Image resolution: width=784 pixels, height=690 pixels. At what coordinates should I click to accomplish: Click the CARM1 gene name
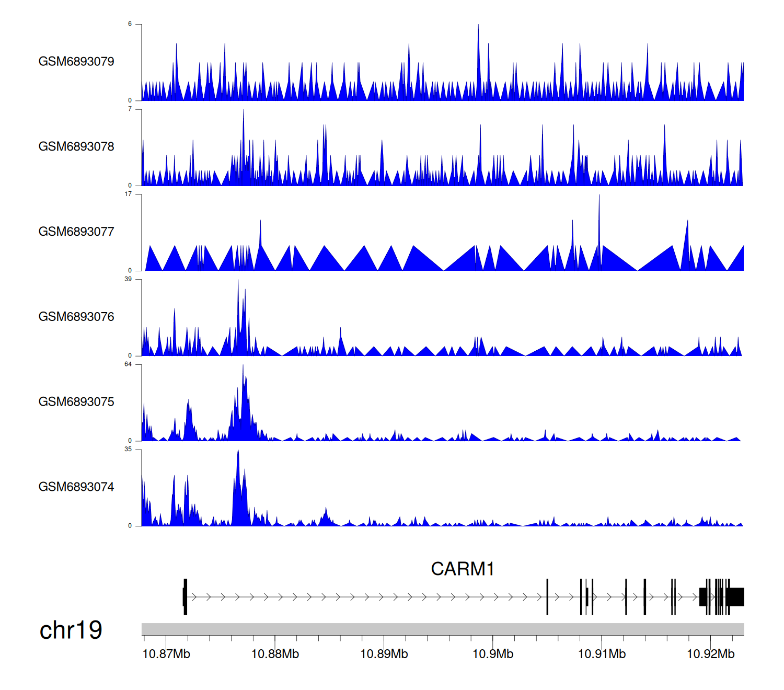[x=463, y=569]
